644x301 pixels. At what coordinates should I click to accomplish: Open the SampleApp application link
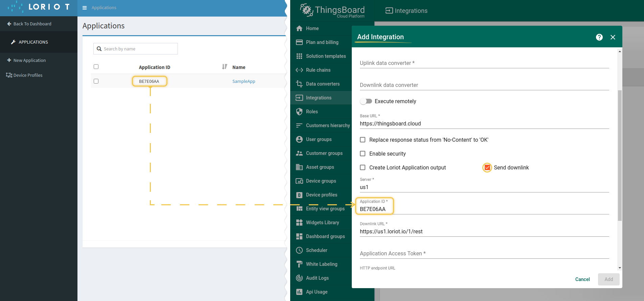(x=244, y=81)
